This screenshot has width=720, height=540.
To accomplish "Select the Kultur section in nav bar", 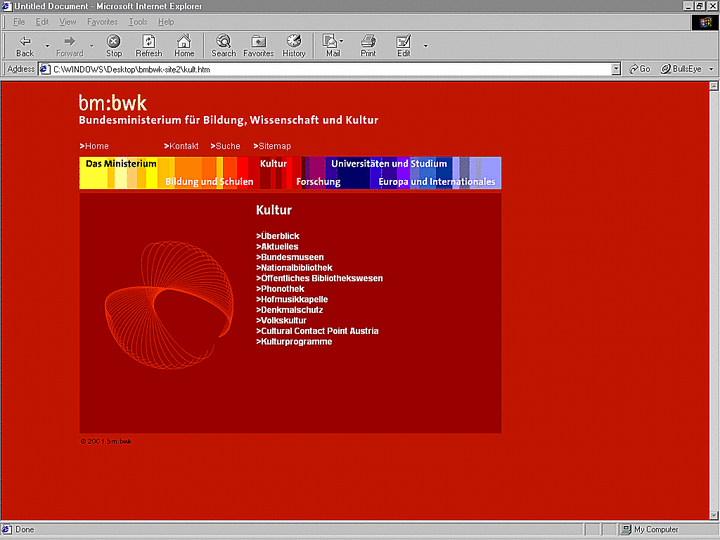I will [x=273, y=163].
